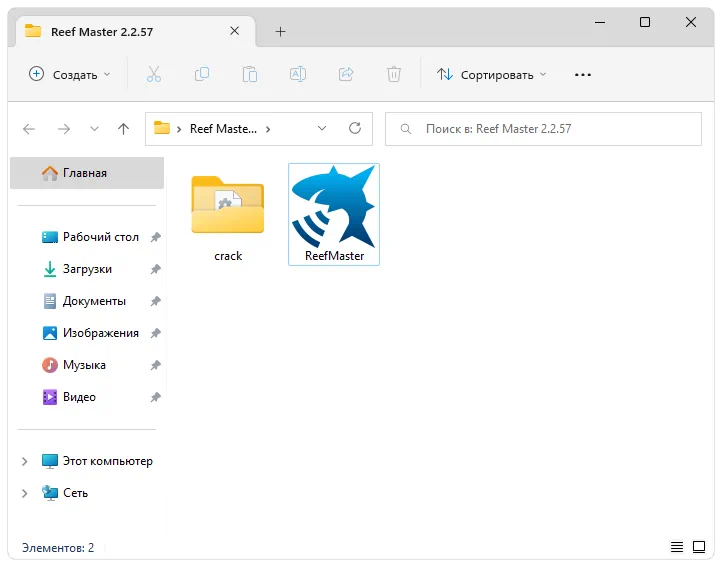This screenshot has width=723, height=569.
Task: Click the Rename icon in toolbar
Action: click(297, 74)
